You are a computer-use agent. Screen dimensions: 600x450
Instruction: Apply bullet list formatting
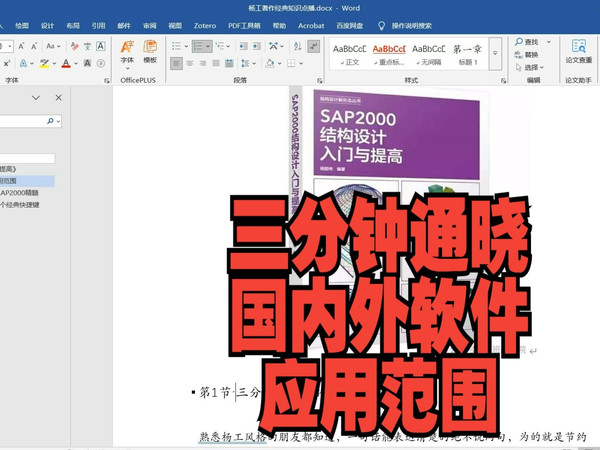coord(176,46)
